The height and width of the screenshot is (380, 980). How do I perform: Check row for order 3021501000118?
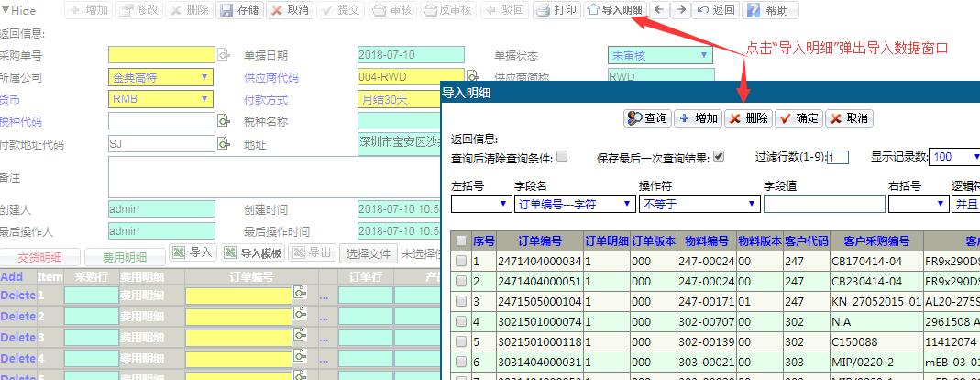461,341
